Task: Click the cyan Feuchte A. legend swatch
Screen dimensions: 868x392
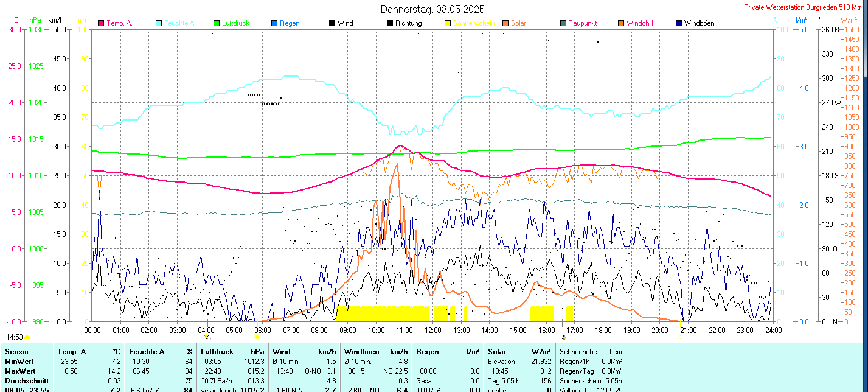Action: [159, 23]
